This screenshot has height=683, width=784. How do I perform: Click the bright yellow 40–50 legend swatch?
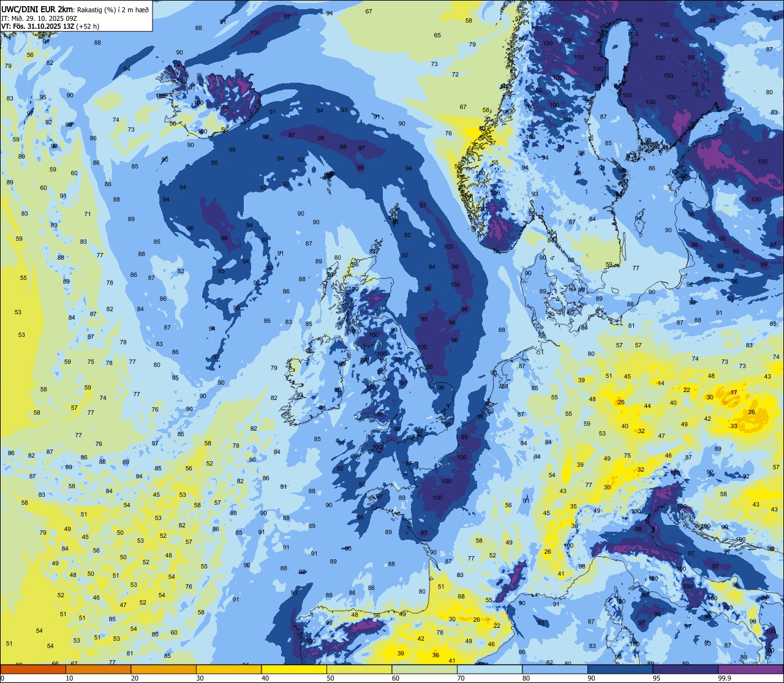coord(294,669)
